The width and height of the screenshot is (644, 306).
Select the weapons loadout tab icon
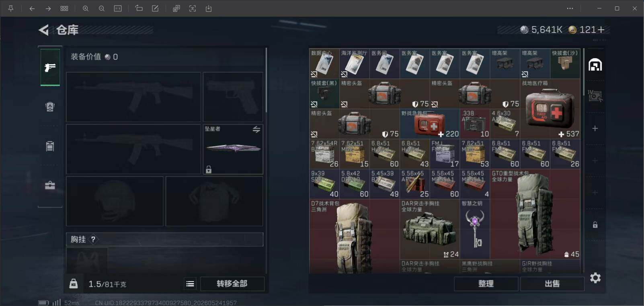[x=50, y=67]
